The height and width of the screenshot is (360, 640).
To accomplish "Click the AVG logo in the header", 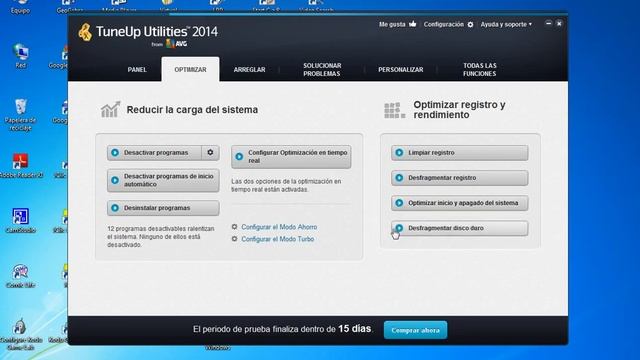I will (x=176, y=44).
